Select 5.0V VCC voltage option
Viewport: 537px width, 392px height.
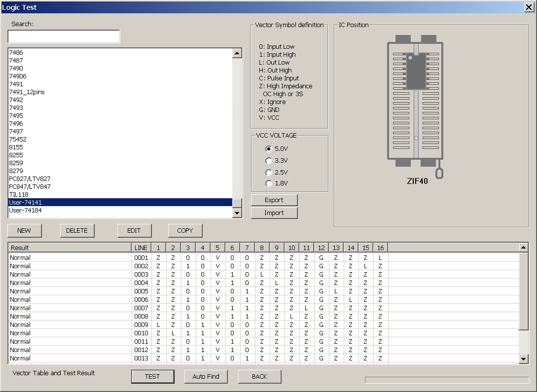[x=269, y=149]
